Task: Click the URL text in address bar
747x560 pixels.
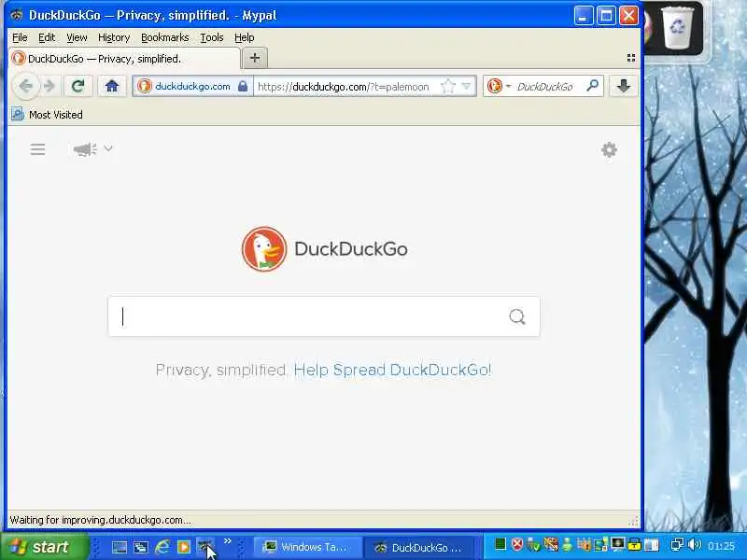Action: (x=343, y=87)
